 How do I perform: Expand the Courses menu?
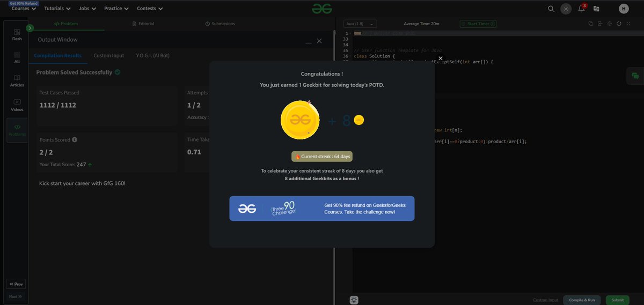pyautogui.click(x=24, y=9)
